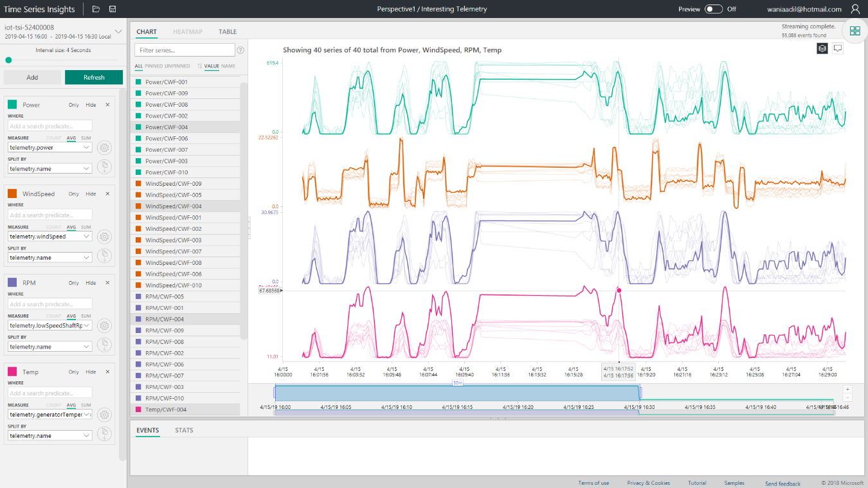Click the timeline zoom out minus button
The width and height of the screenshot is (868, 488).
tap(847, 397)
